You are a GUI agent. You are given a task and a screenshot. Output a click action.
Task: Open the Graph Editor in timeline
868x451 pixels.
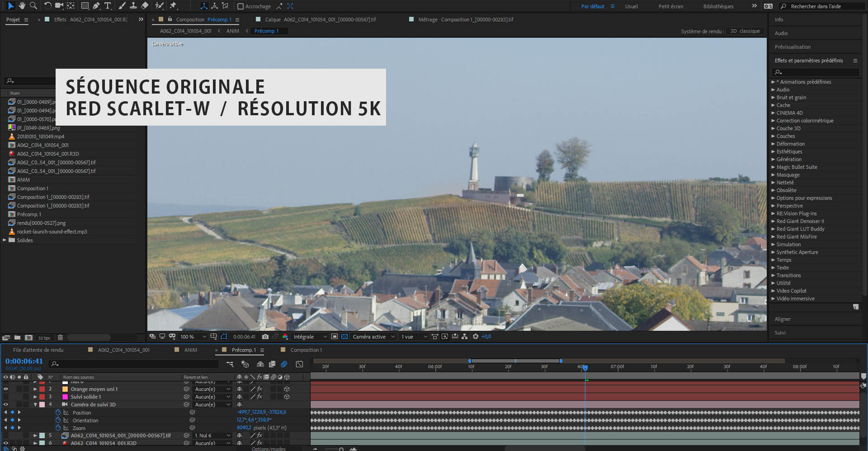coord(299,364)
